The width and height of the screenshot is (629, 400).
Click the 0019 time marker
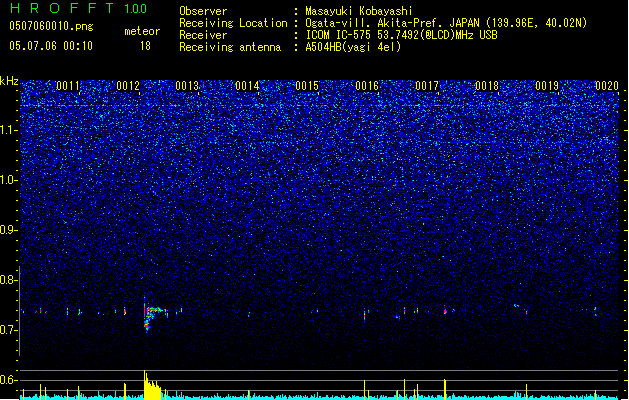pyautogui.click(x=547, y=86)
